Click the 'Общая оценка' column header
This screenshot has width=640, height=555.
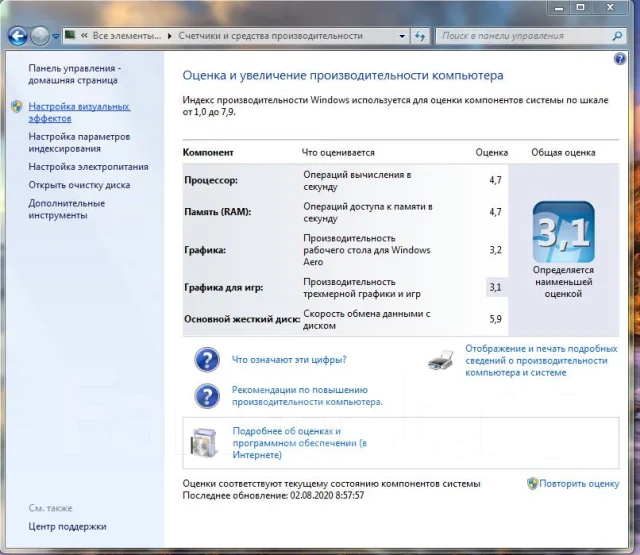(x=563, y=153)
